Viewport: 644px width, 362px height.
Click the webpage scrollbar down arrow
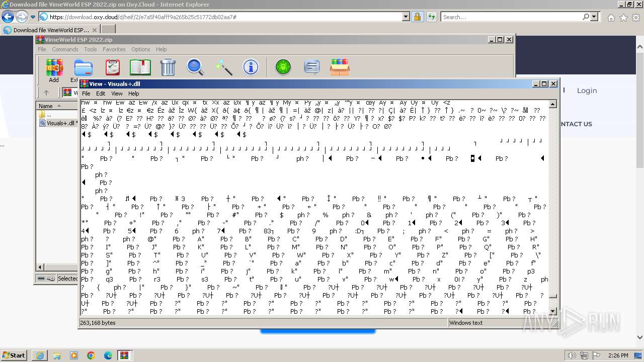640,337
